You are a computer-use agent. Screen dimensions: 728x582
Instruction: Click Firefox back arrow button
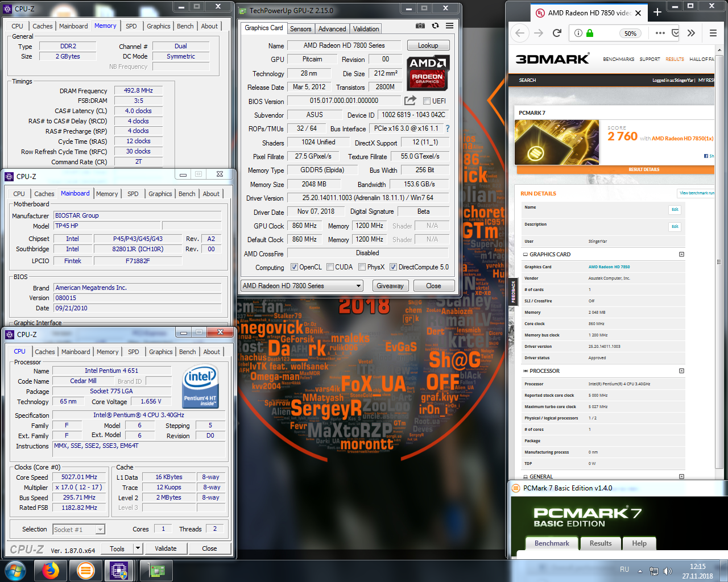tap(520, 33)
